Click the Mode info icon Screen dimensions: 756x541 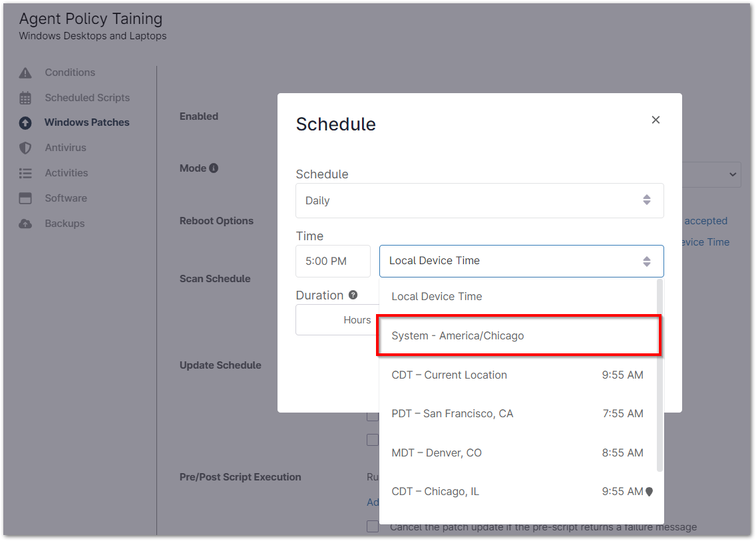[214, 168]
